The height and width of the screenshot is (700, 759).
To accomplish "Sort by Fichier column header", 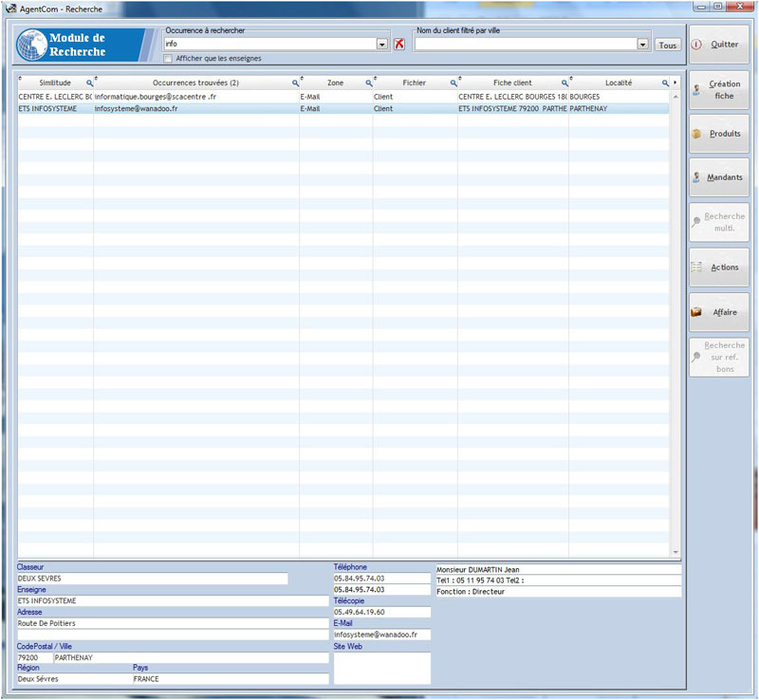I will pyautogui.click(x=415, y=83).
